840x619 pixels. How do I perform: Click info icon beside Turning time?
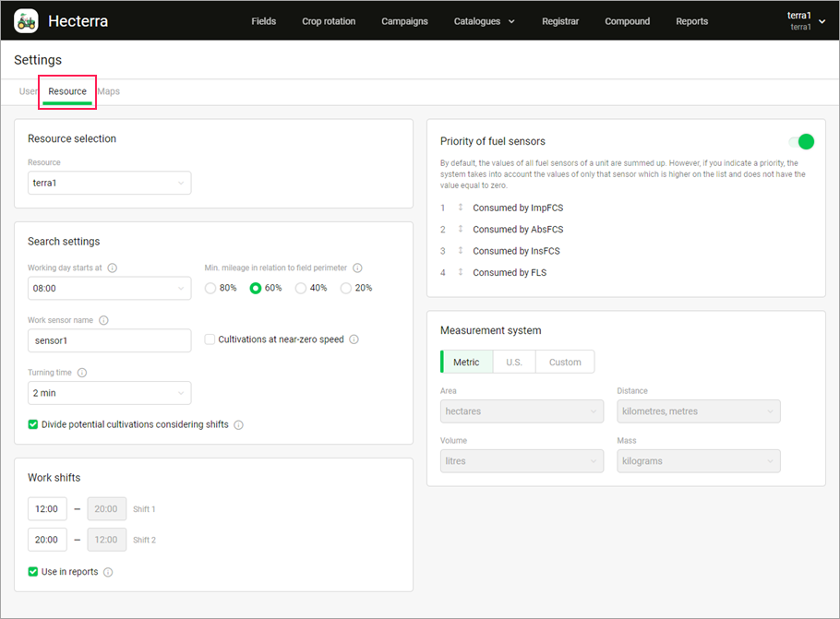(82, 373)
